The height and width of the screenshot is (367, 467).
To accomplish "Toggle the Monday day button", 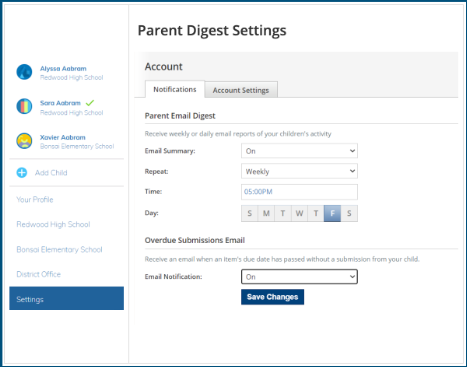I will tap(266, 213).
